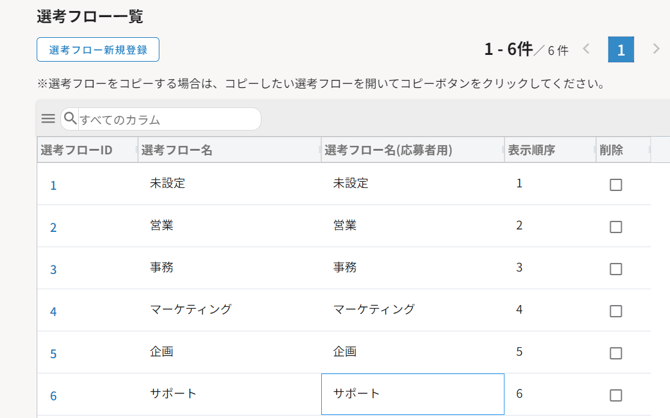Open selection flow ID 6 link
The width and height of the screenshot is (670, 418).
[x=53, y=396]
